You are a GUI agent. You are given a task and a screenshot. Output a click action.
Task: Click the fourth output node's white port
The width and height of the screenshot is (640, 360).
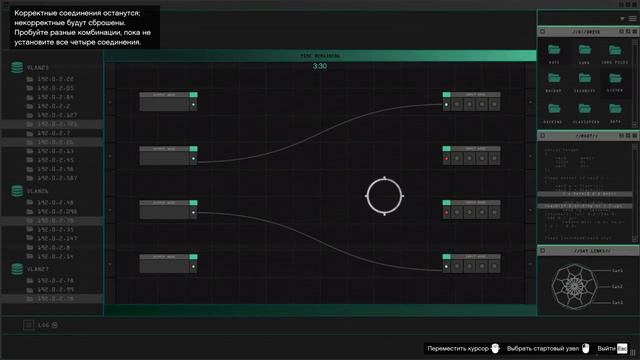coord(193,267)
